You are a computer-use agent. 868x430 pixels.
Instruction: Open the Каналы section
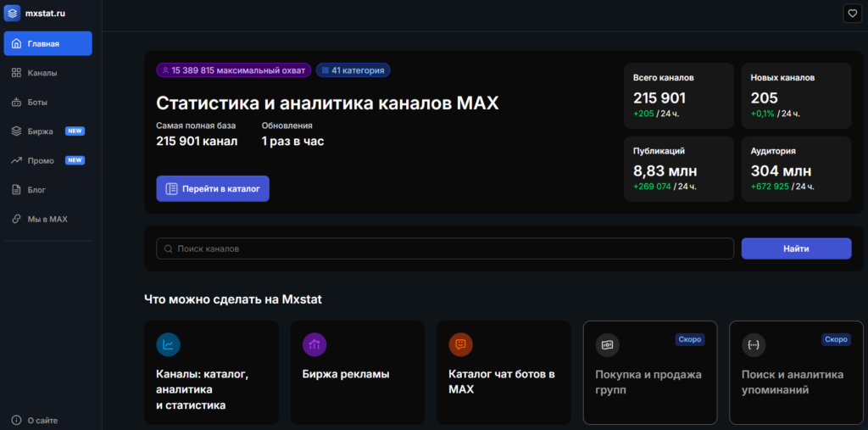(48, 73)
